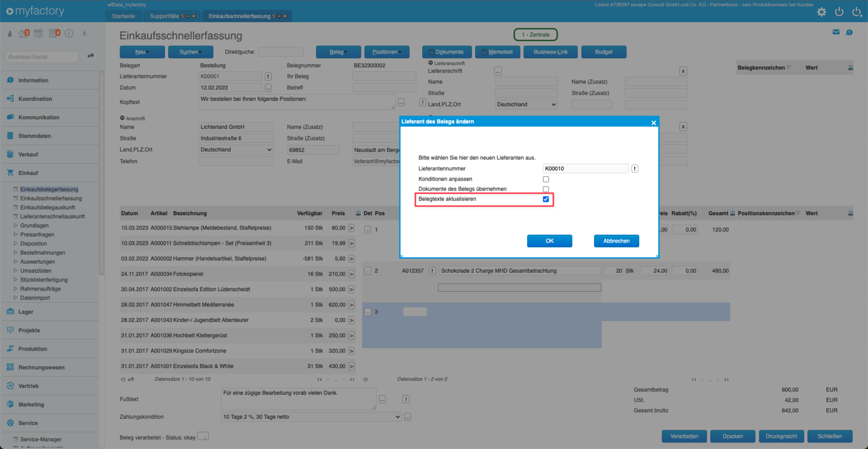Screen dimensions: 868x449
Task: Click the Verarbeiten button
Action: [x=684, y=437]
